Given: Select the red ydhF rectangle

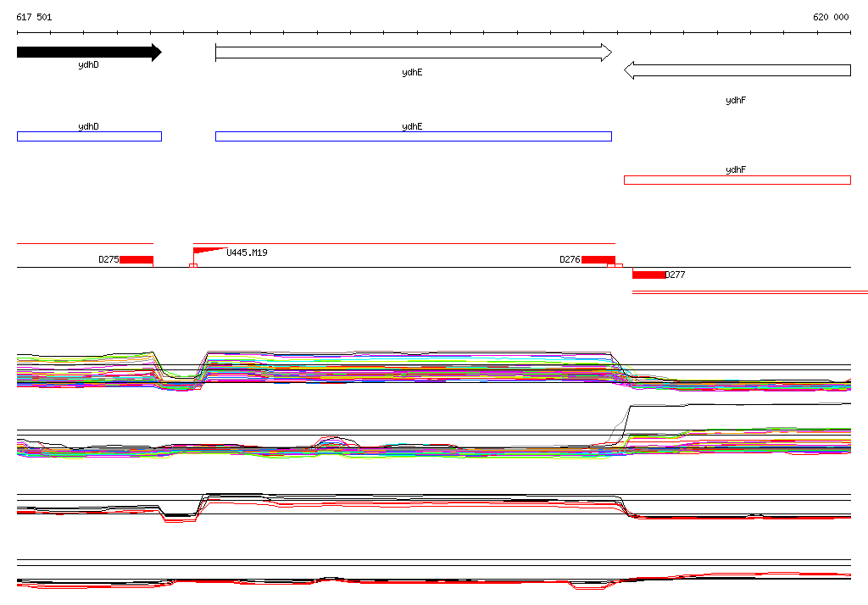Looking at the screenshot, I should click(x=737, y=180).
